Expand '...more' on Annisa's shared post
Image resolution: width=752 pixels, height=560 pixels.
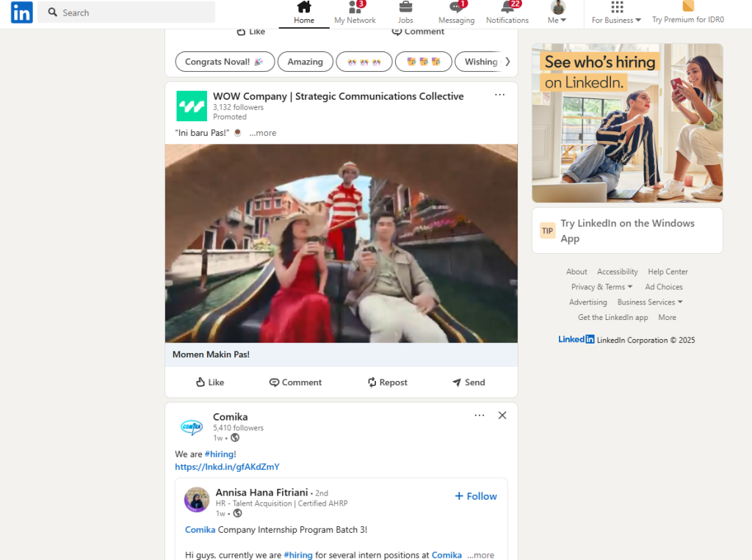point(480,555)
